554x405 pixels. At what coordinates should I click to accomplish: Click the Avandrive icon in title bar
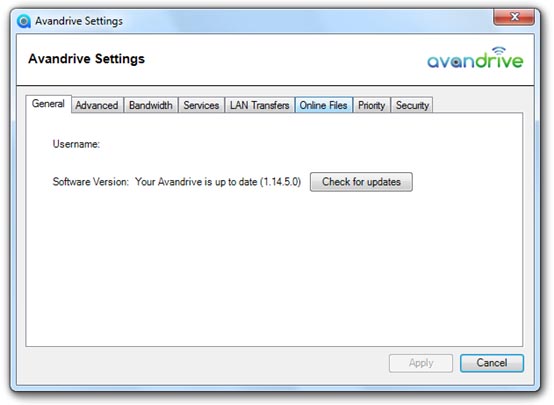click(24, 21)
